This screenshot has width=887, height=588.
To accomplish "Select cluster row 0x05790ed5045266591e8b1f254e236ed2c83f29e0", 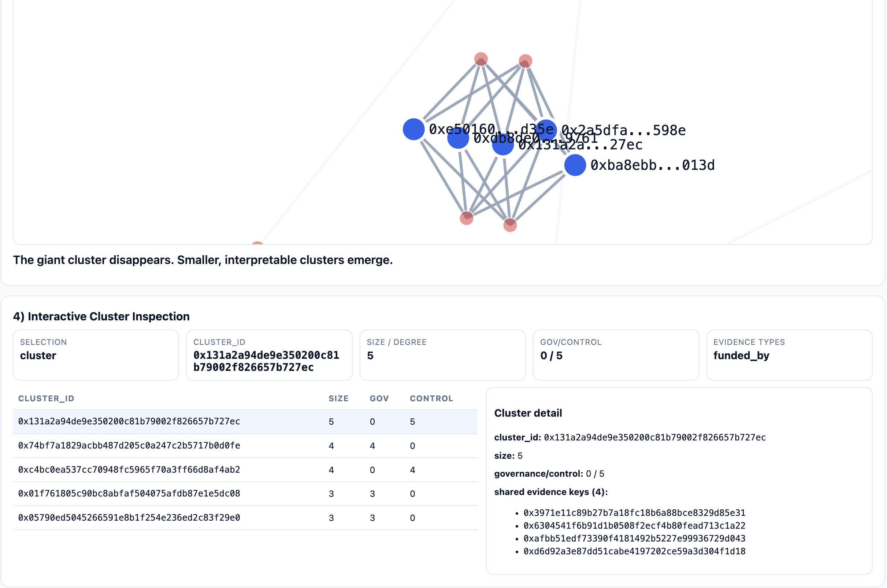I will pyautogui.click(x=245, y=518).
